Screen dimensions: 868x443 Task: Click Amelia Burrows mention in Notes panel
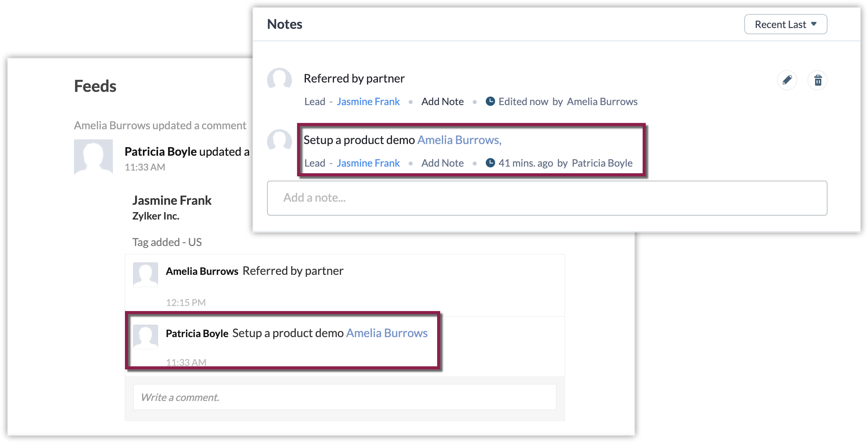459,140
